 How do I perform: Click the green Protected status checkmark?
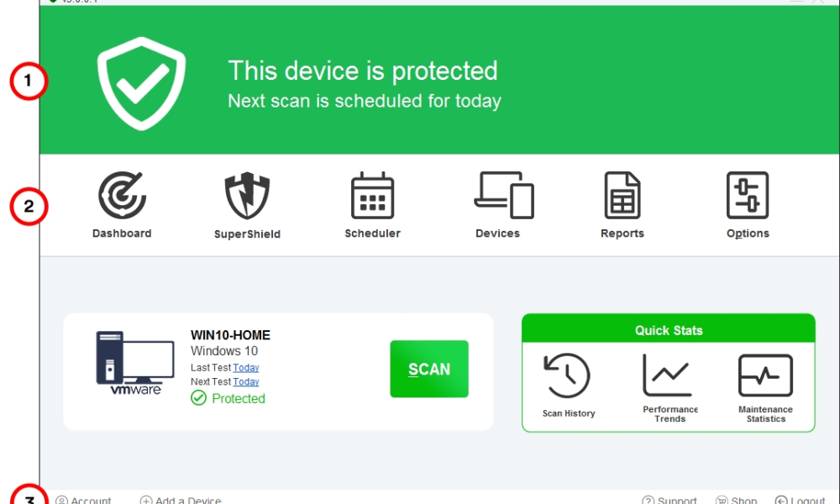click(198, 398)
